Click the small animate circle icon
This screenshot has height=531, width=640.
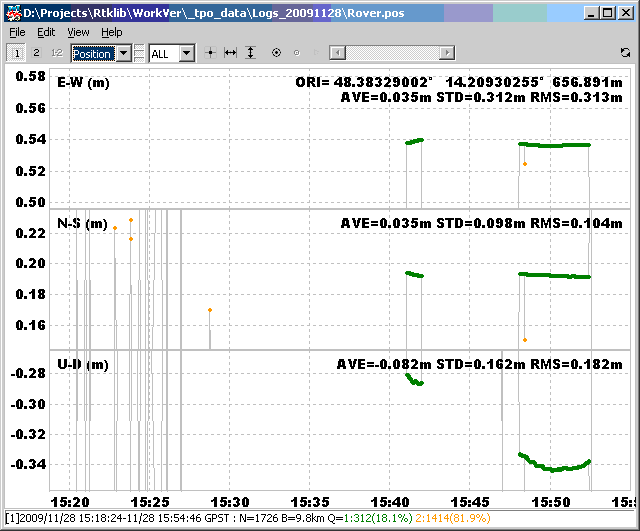click(296, 52)
